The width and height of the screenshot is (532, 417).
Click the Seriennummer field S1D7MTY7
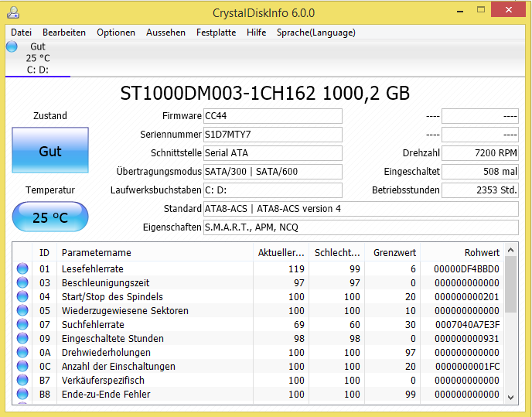tap(273, 135)
